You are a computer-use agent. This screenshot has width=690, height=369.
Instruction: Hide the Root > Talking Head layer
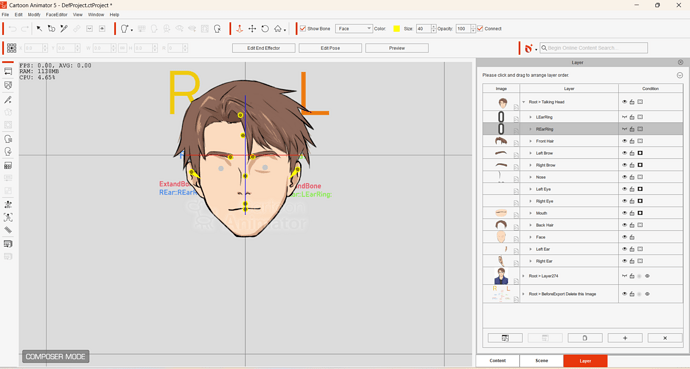coord(624,102)
